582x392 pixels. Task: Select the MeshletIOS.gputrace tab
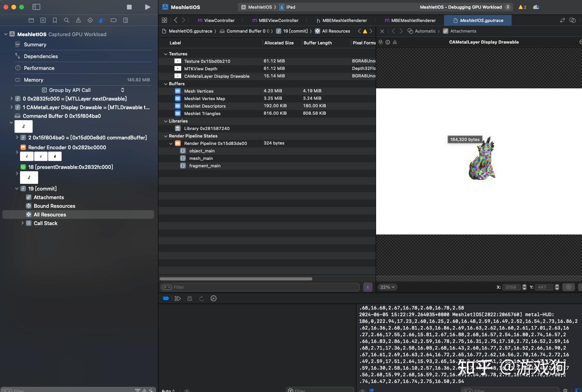point(478,20)
